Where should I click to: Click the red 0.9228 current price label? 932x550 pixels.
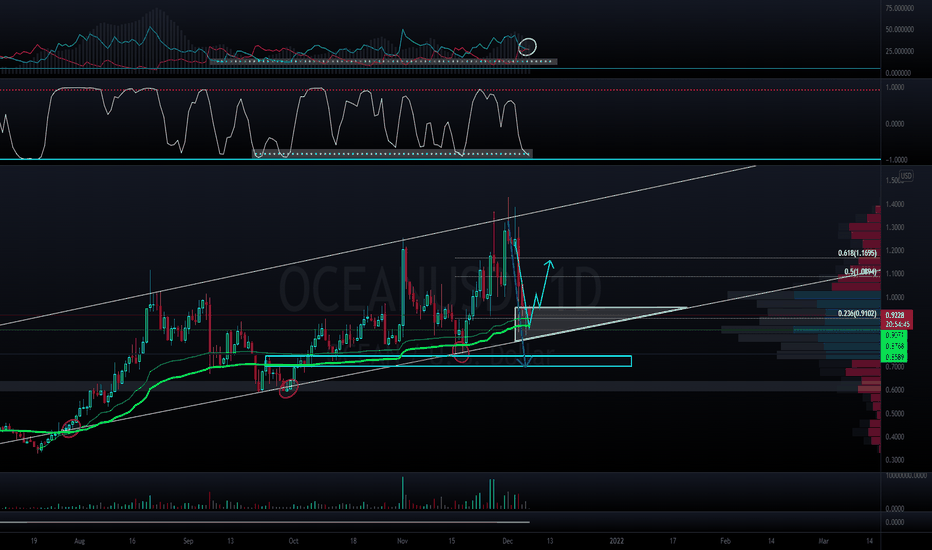pos(895,315)
